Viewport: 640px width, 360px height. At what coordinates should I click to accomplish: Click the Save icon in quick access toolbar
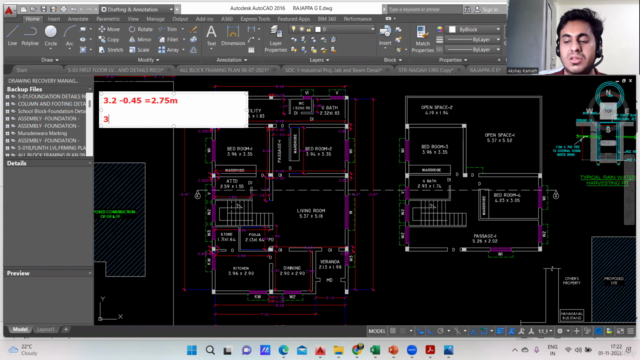tap(44, 9)
